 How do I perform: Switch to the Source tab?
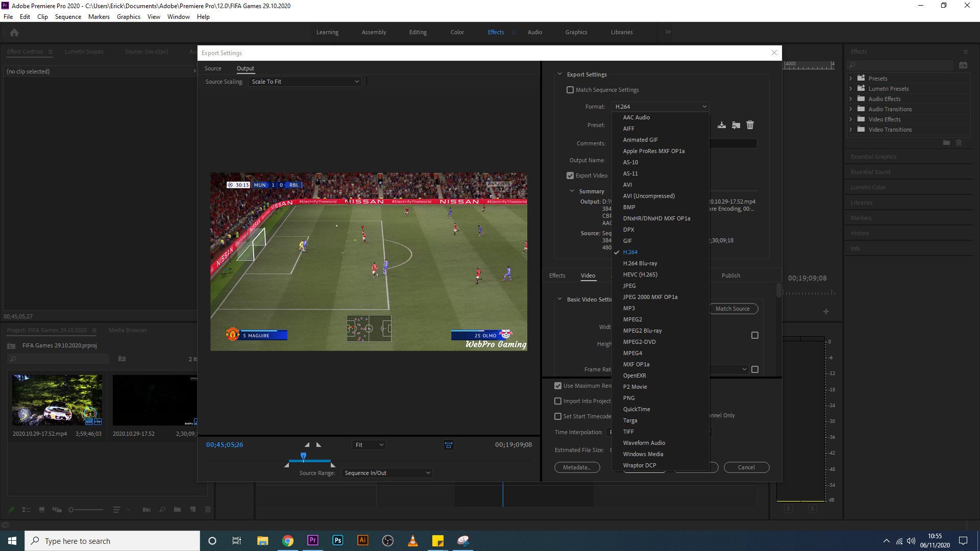click(213, 68)
